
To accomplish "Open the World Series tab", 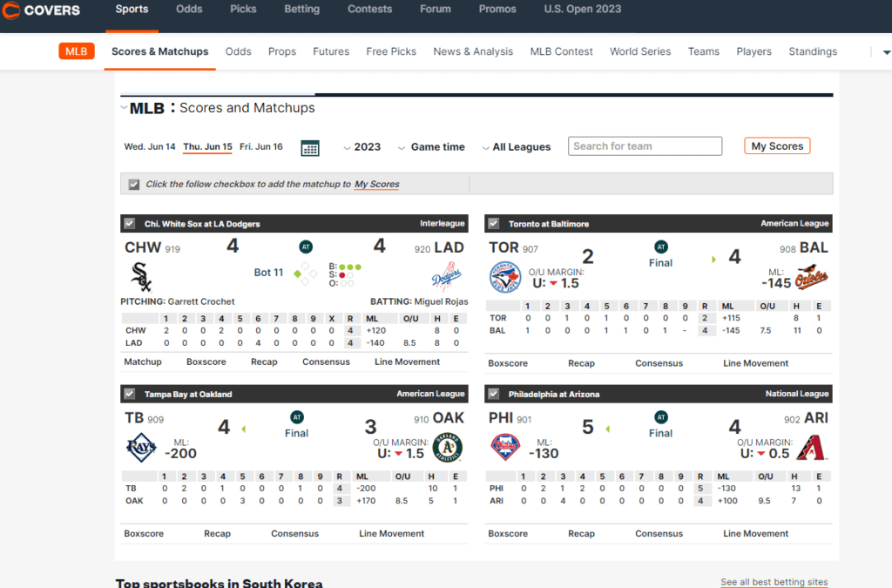I will point(640,51).
